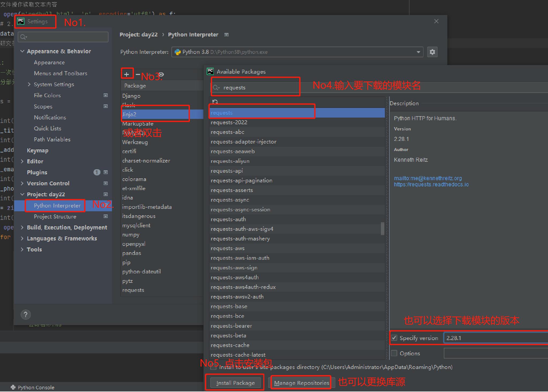Click the Manage Repositories button
Screen dimensions: 548x392
[301, 383]
